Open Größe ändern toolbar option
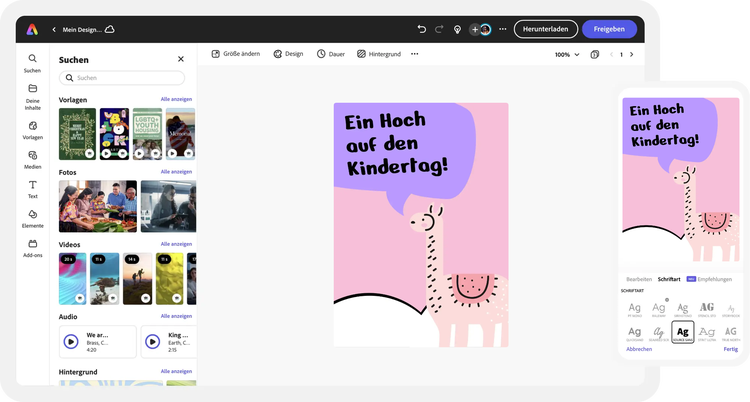Screen dimensions: 750x402 point(236,54)
